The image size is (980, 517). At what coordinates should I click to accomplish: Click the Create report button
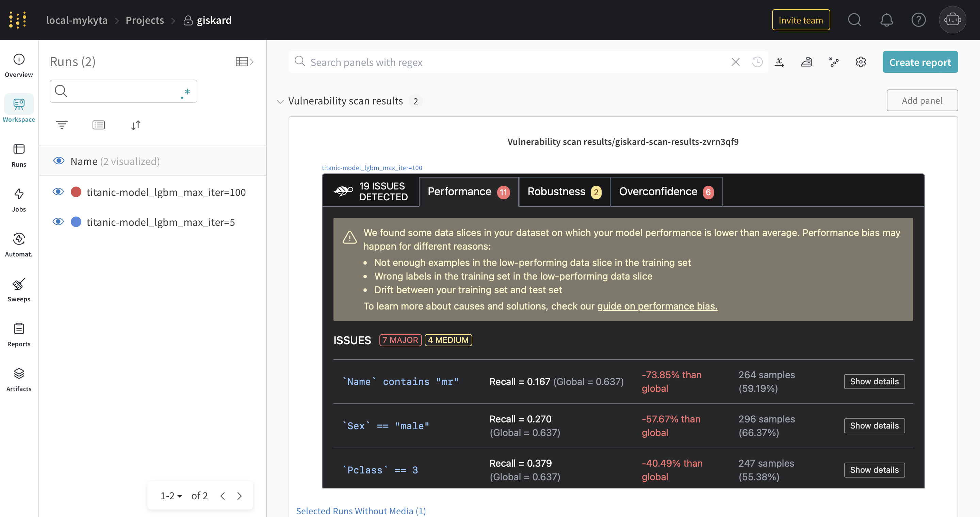[x=920, y=62]
